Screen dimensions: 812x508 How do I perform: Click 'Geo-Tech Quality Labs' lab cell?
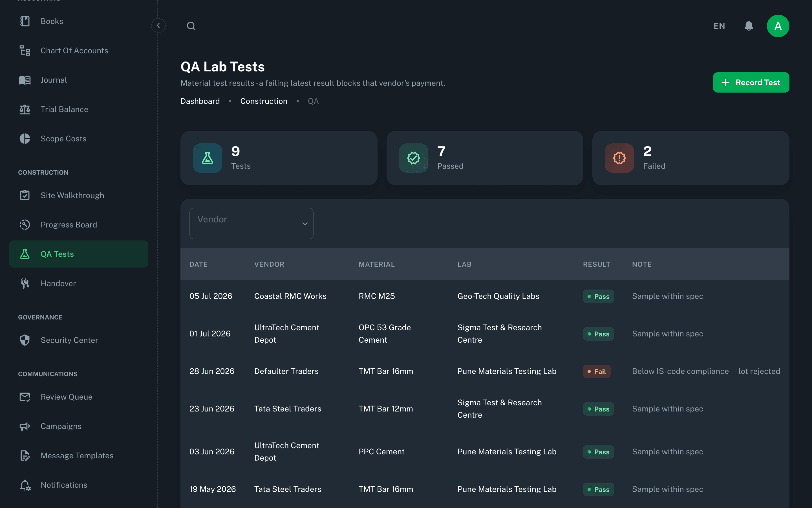click(498, 296)
